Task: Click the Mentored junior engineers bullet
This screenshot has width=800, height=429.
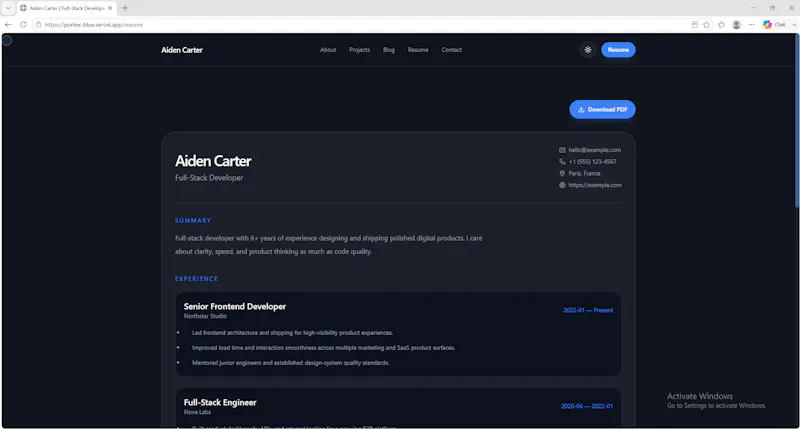Action: point(290,363)
